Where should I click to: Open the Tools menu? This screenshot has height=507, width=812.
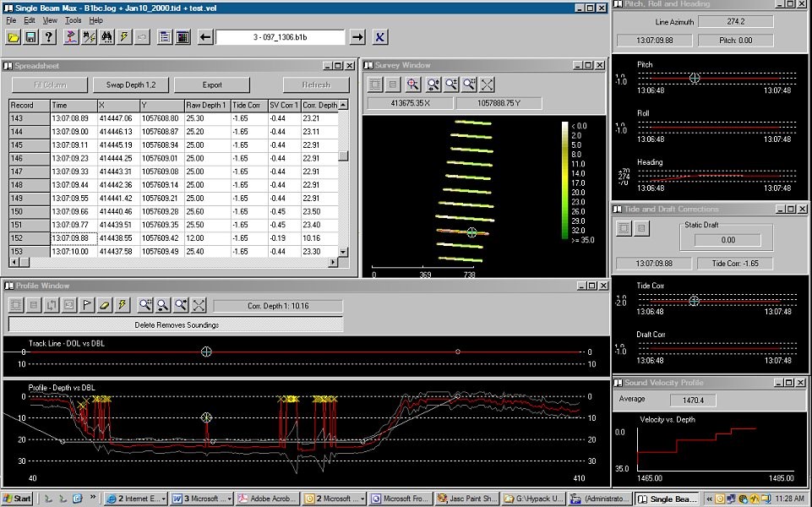(x=73, y=20)
